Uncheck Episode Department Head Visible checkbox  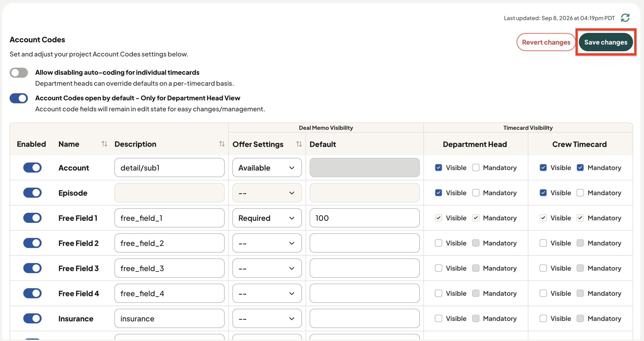pyautogui.click(x=438, y=193)
